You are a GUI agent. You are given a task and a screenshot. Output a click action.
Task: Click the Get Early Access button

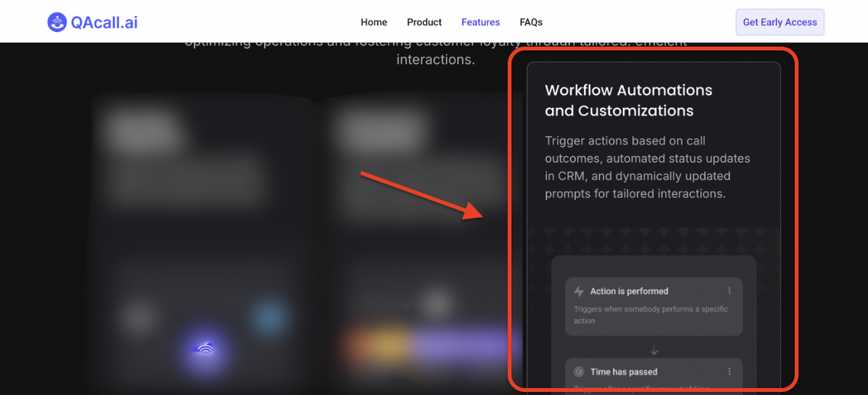(x=779, y=22)
